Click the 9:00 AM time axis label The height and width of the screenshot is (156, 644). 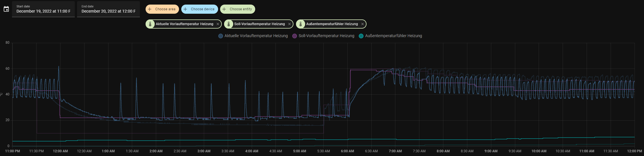[491, 151]
